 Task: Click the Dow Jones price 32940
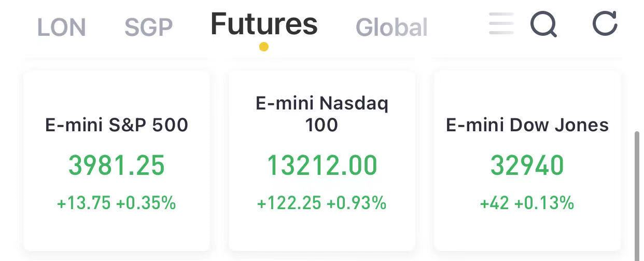click(x=527, y=166)
